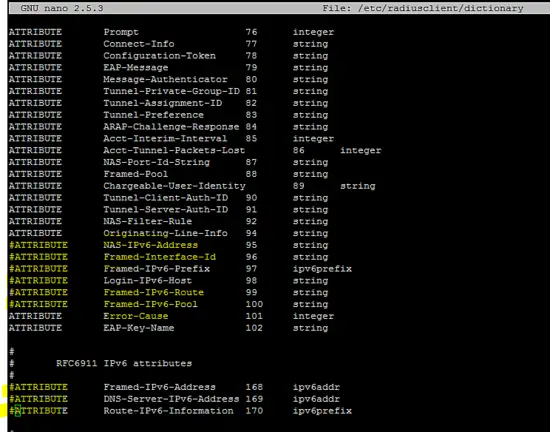Viewport: 550px width, 432px height.
Task: Click the 'Error-Cause' attribute name
Action: coord(136,316)
